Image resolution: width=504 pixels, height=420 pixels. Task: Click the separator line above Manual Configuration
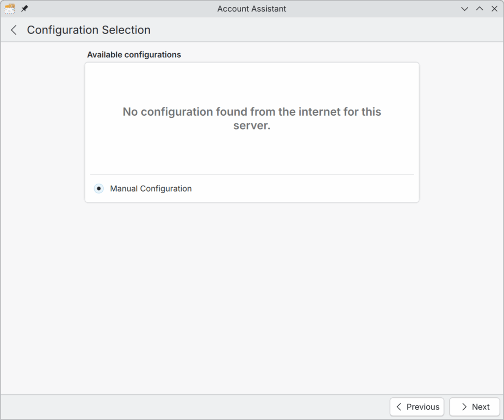coord(252,174)
